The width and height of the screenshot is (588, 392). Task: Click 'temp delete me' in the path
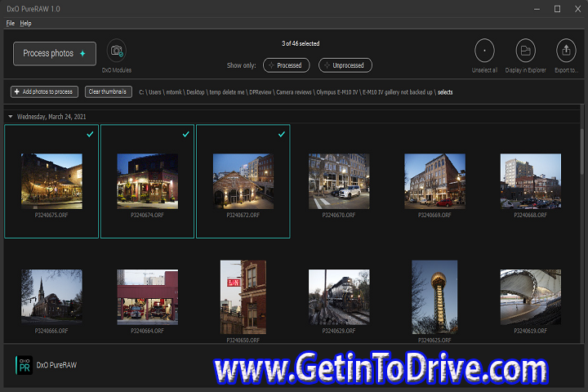coord(226,92)
